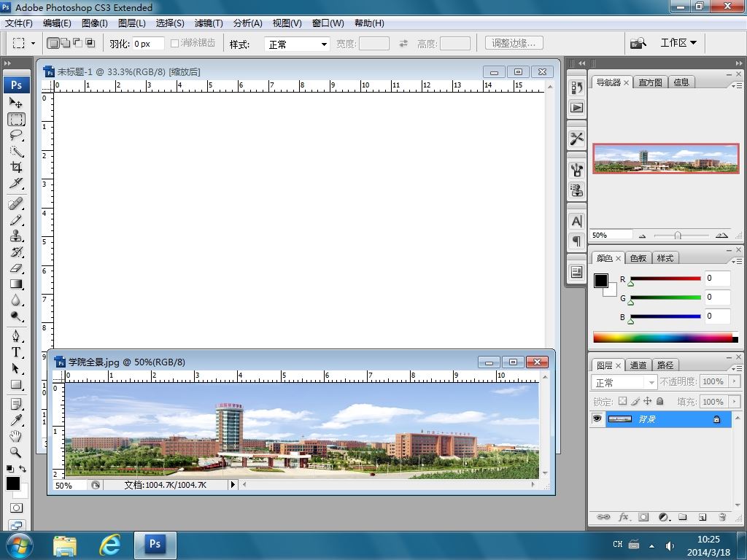Activate the Zoom magnifier tool
This screenshot has height=560, width=747.
point(16,452)
